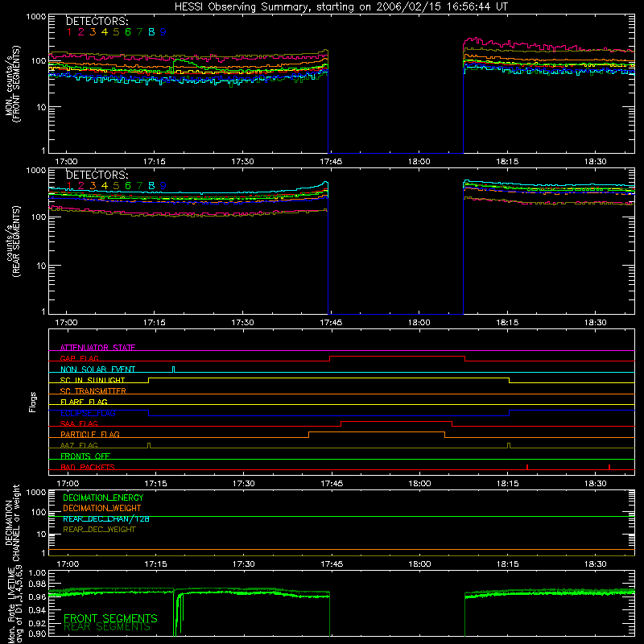Click the DECIMATION_ENERGY legend label
This screenshot has width=644, height=644.
[x=103, y=497]
